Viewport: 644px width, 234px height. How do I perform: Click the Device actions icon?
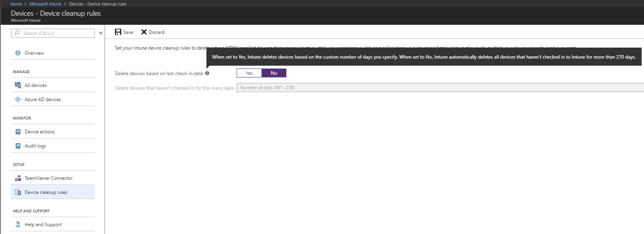pyautogui.click(x=18, y=132)
